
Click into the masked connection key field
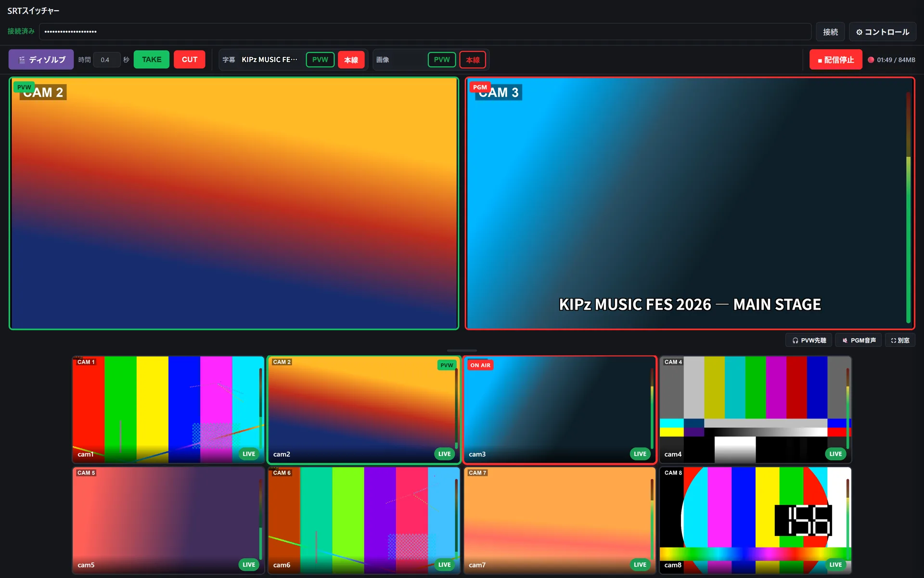(425, 32)
